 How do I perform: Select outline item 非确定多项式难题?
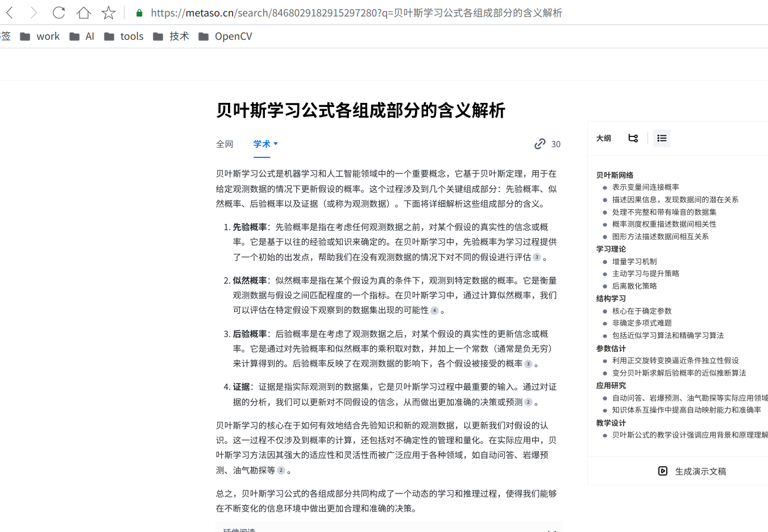(642, 323)
